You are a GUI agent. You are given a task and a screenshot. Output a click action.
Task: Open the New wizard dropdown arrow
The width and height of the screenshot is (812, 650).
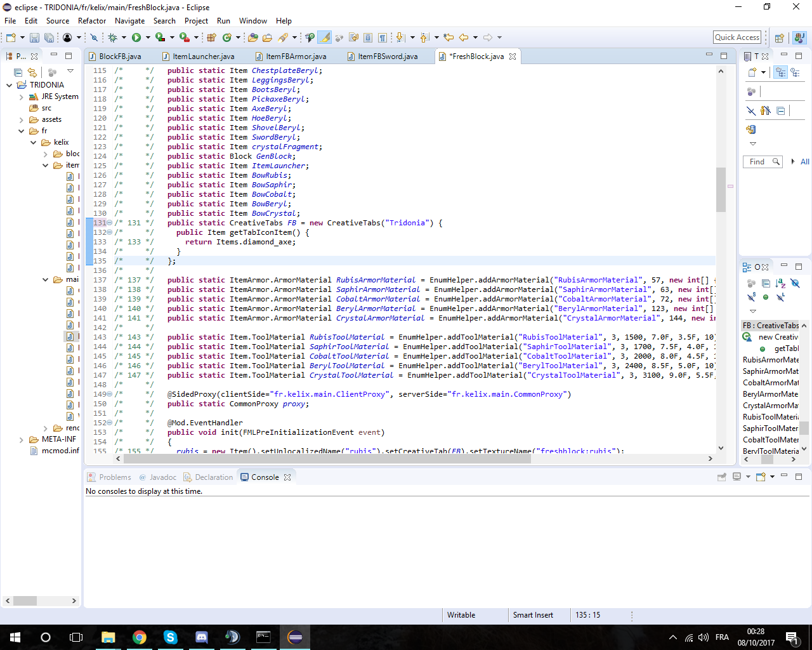pos(22,37)
